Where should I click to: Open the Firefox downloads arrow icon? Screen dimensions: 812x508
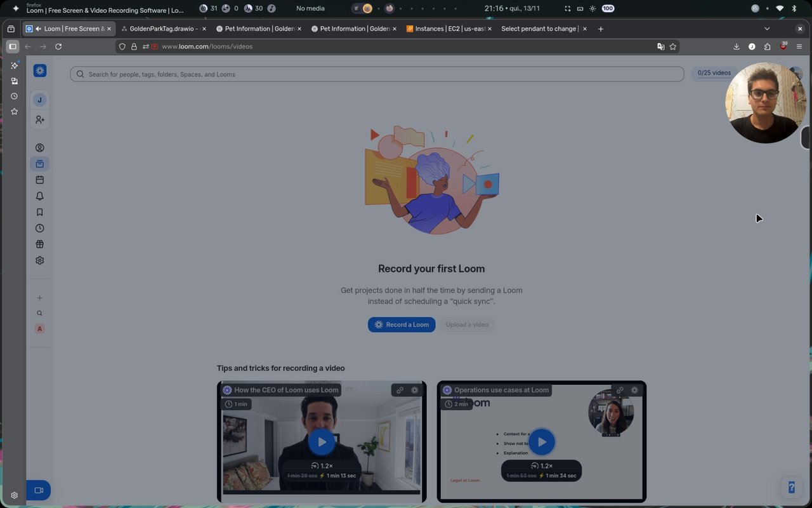pyautogui.click(x=737, y=46)
